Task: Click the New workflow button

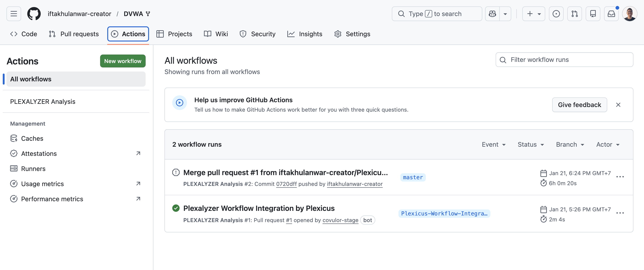Action: [x=122, y=61]
